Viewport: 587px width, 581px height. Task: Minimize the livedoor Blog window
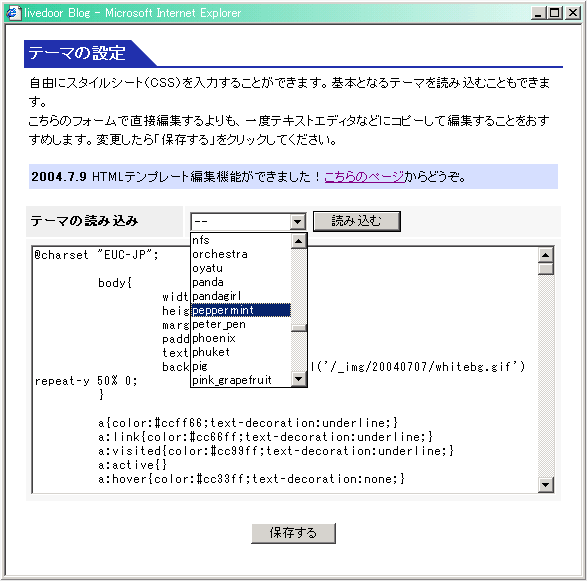click(538, 13)
